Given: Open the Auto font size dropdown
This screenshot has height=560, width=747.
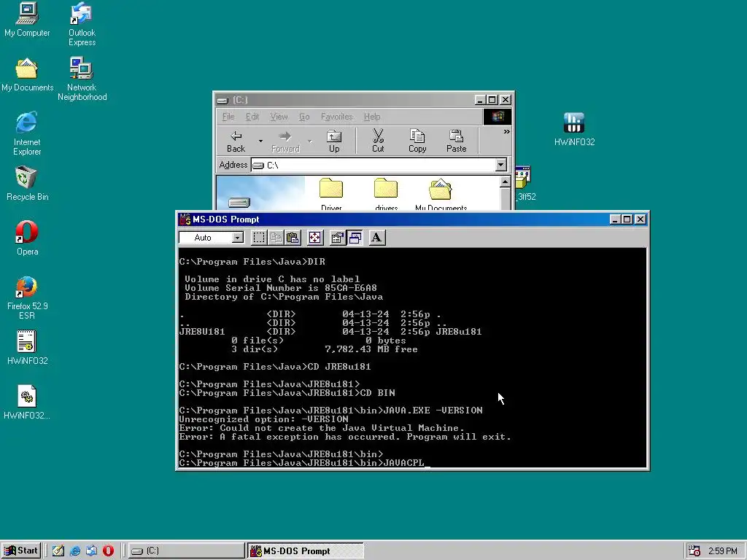Looking at the screenshot, I should pyautogui.click(x=237, y=238).
